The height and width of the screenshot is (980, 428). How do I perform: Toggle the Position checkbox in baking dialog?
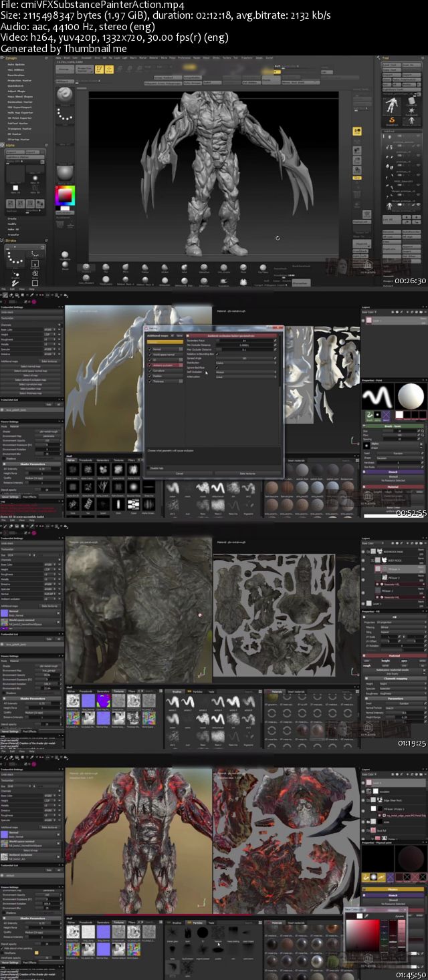[150, 375]
